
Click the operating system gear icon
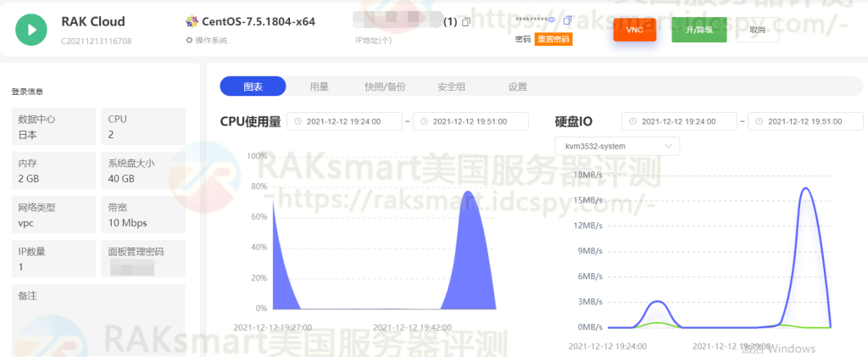(x=189, y=41)
